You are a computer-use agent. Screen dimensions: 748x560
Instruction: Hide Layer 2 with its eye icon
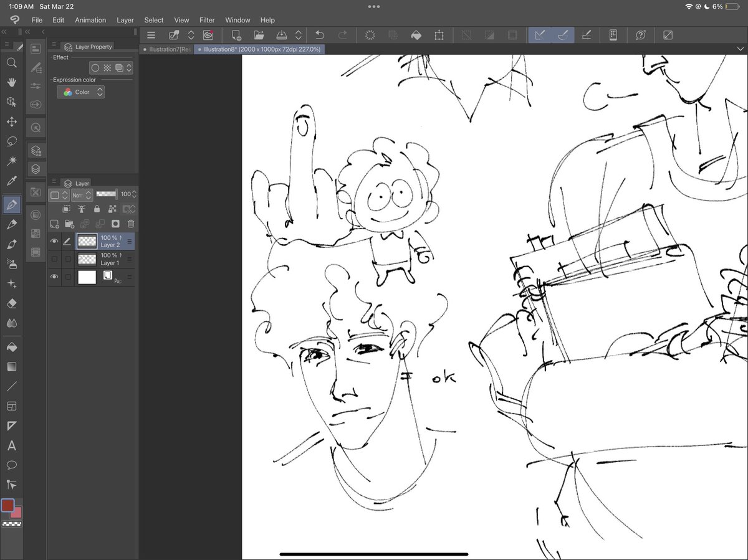click(54, 241)
